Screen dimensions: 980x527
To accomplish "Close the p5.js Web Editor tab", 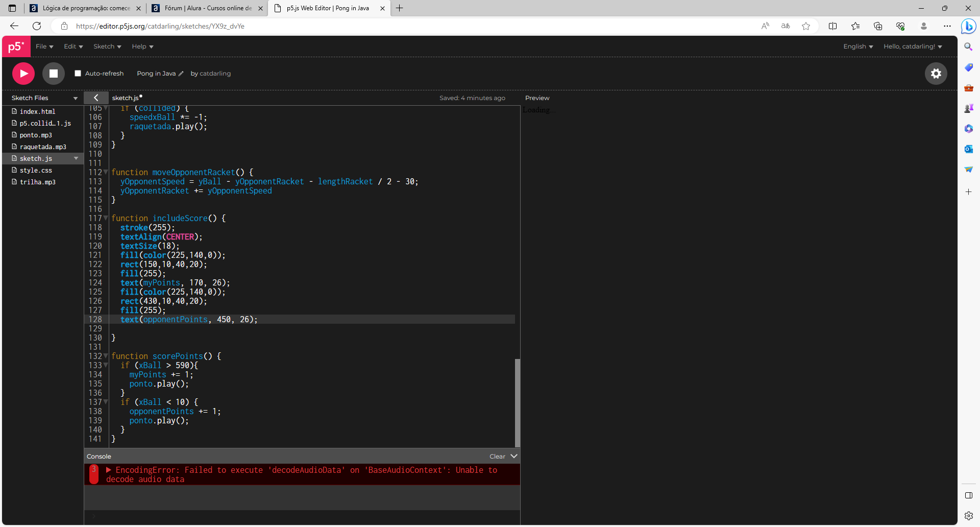I will [382, 8].
